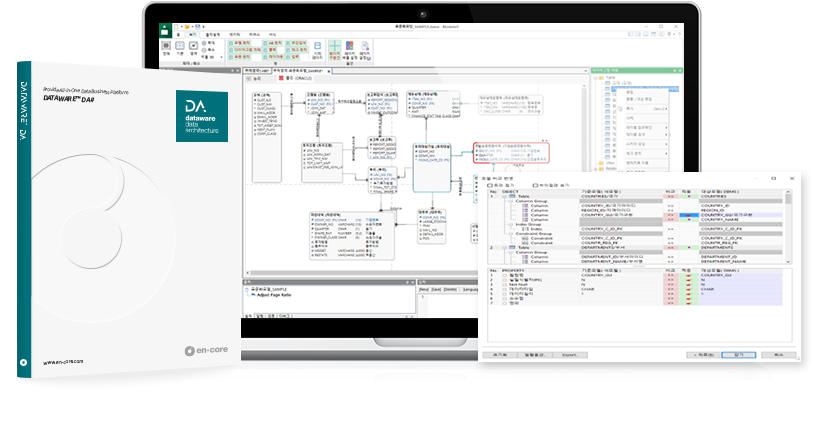
Task: Switch to the 홈 ribbon tab
Action: (x=178, y=35)
